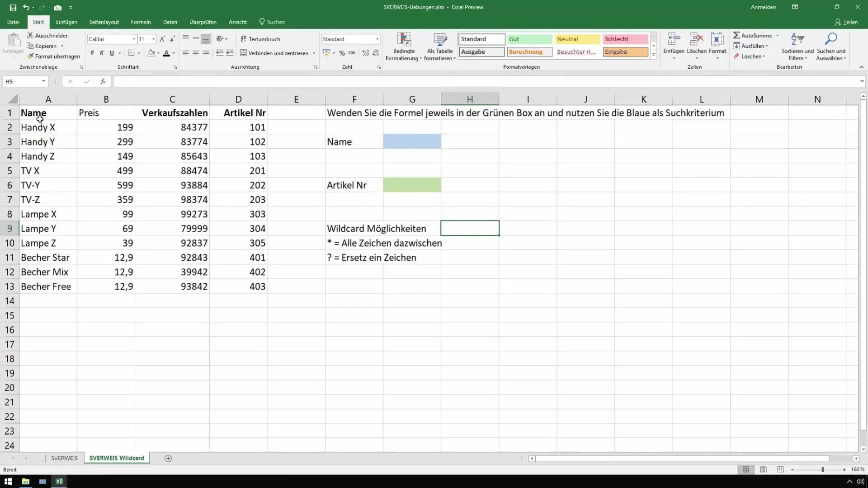Open the Standard number format dropdown
This screenshot has height=488, width=868.
[x=377, y=39]
